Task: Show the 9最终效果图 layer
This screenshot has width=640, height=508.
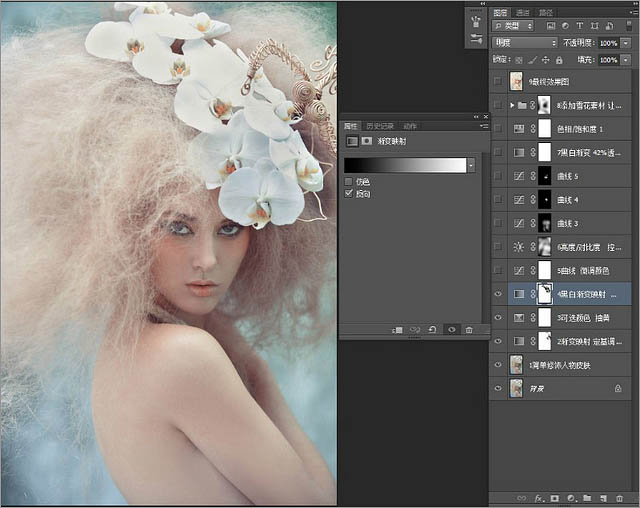Action: (x=499, y=81)
